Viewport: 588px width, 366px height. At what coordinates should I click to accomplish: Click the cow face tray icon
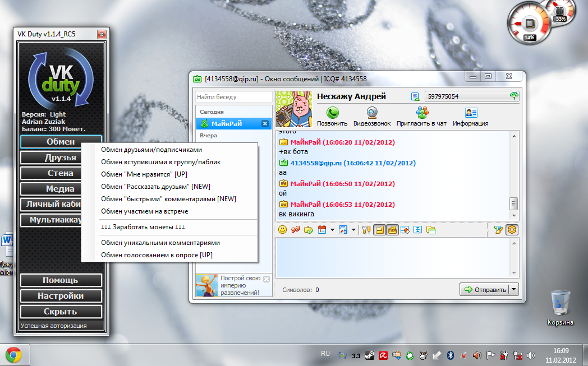[x=424, y=355]
